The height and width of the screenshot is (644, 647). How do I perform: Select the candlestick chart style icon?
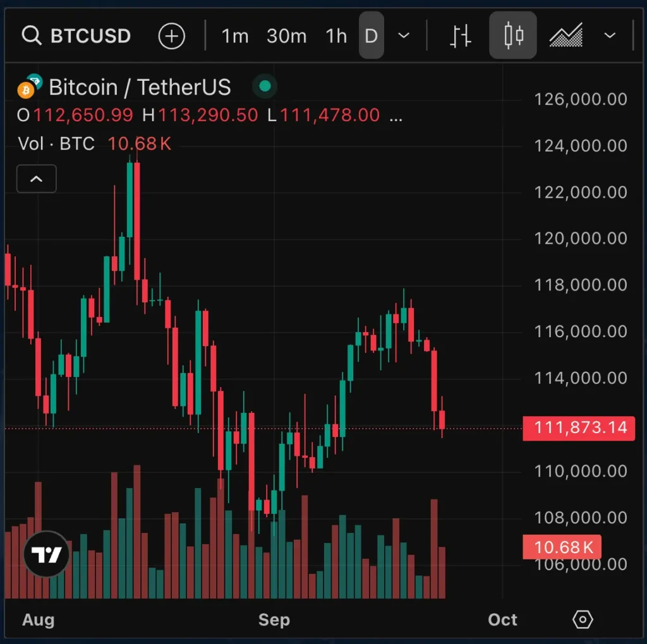click(513, 36)
